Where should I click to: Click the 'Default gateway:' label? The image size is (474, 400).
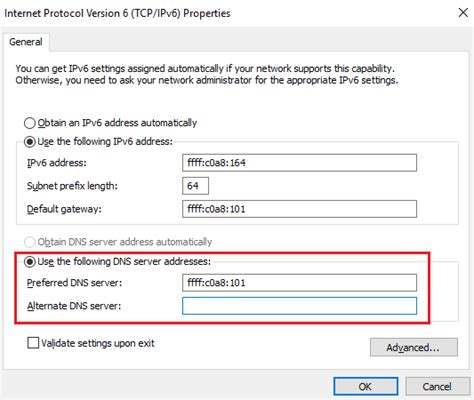point(64,209)
